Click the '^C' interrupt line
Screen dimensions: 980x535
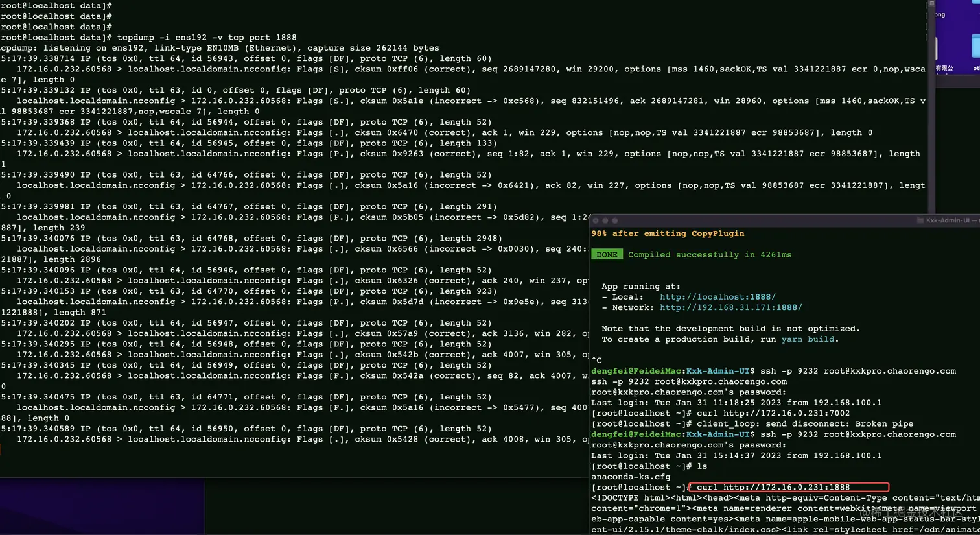[x=596, y=360]
